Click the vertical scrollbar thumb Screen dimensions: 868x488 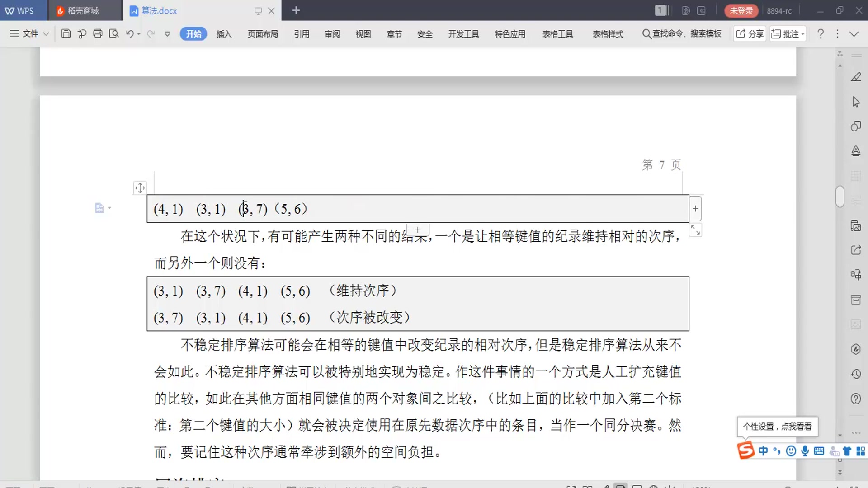point(840,197)
